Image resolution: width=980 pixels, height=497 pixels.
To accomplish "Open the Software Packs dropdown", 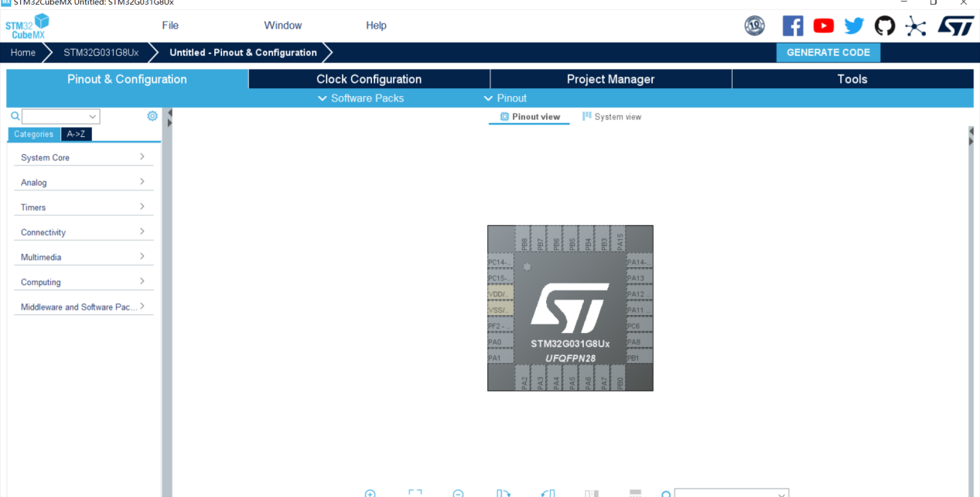I will pos(360,98).
